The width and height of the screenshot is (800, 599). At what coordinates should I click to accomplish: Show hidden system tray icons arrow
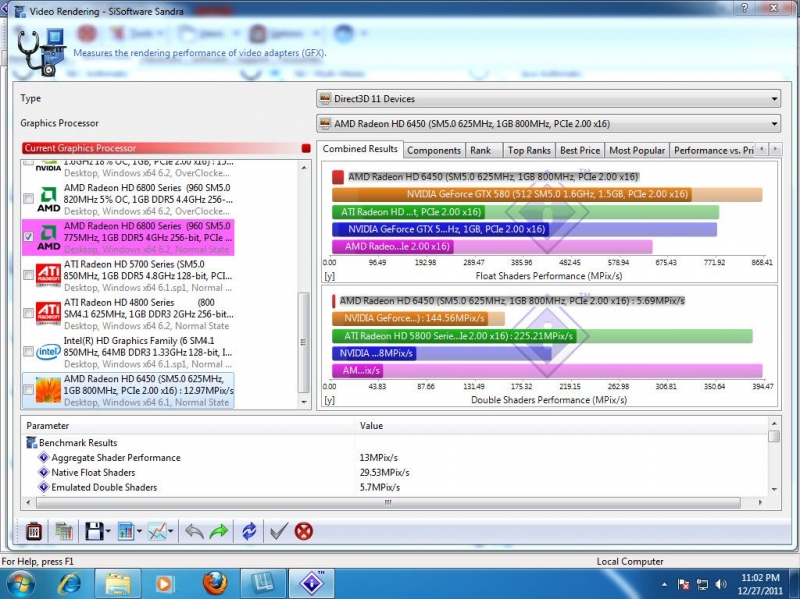tap(664, 585)
